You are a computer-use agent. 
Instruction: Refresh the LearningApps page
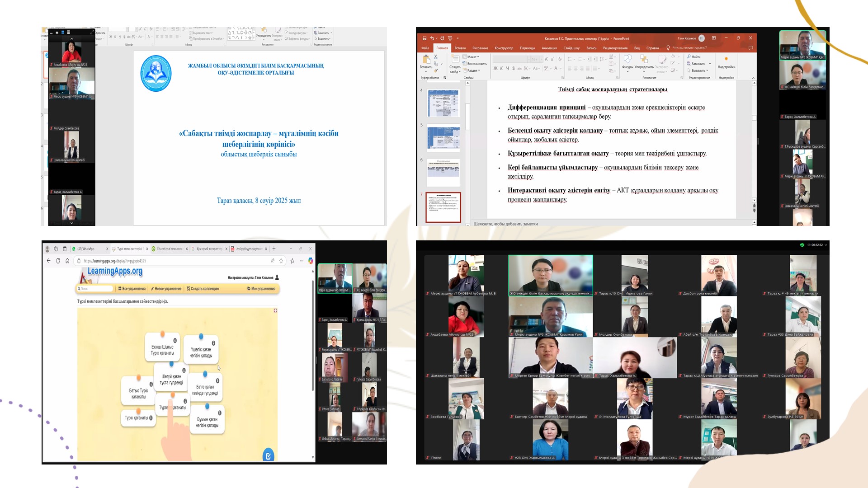[x=58, y=261]
